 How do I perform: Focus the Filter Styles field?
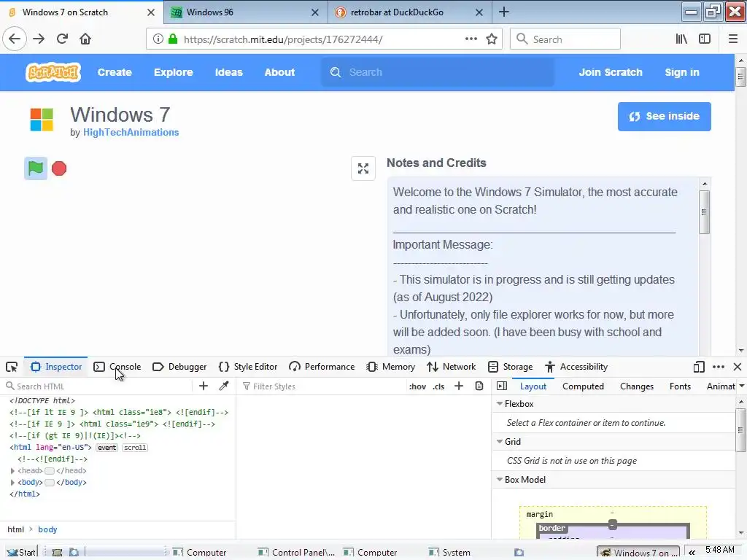[322, 386]
